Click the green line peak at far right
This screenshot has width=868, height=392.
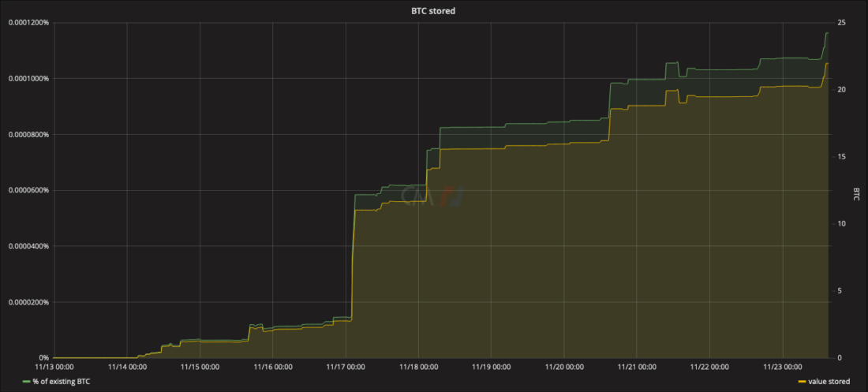click(826, 33)
